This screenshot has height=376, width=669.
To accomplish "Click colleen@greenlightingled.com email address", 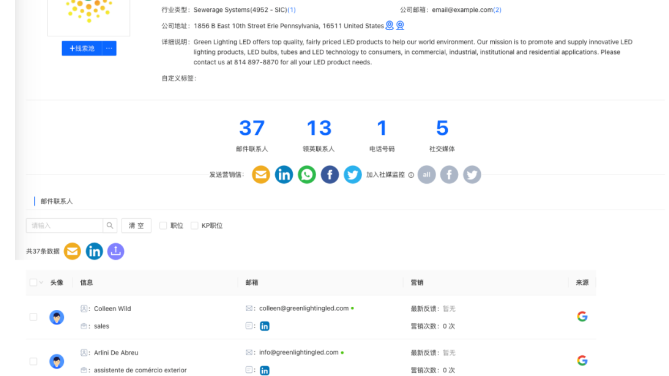I will tap(304, 308).
